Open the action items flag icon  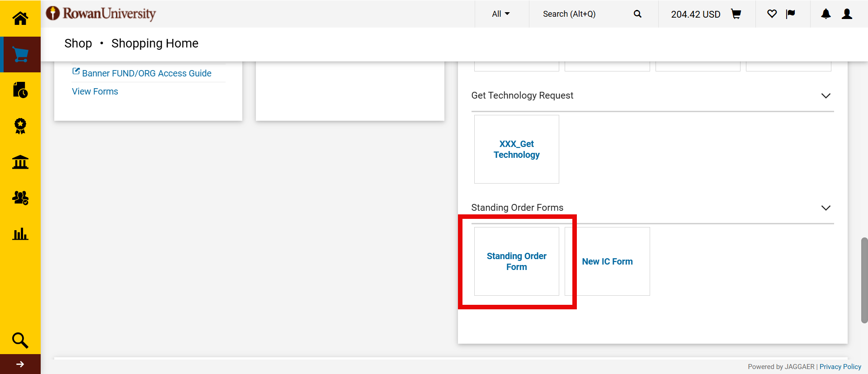pyautogui.click(x=790, y=14)
